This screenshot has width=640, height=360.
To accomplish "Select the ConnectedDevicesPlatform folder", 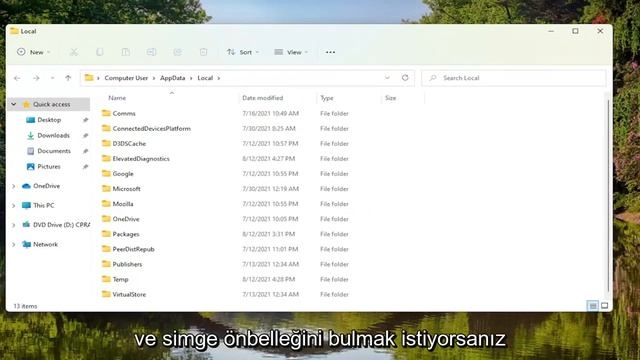I will click(x=151, y=129).
